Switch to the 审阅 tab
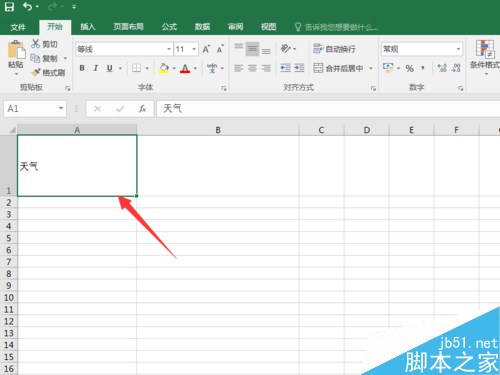Screen dimensions: 500x375 click(x=235, y=27)
